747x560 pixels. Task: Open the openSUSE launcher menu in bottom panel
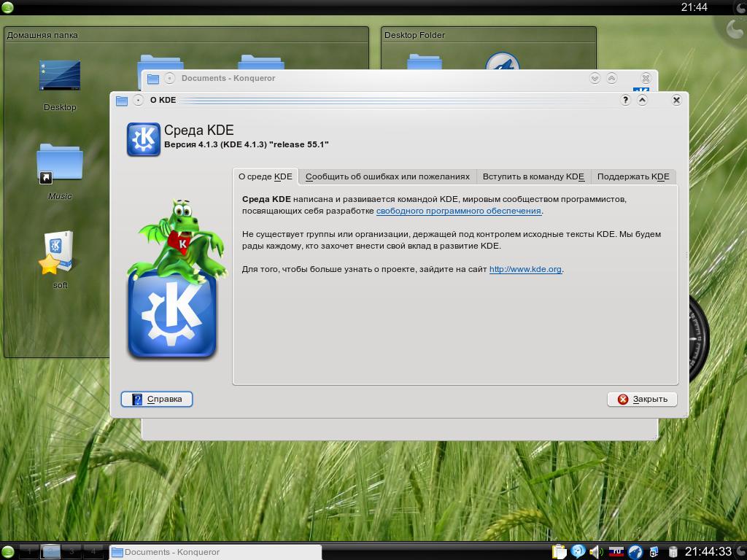[x=7, y=553]
